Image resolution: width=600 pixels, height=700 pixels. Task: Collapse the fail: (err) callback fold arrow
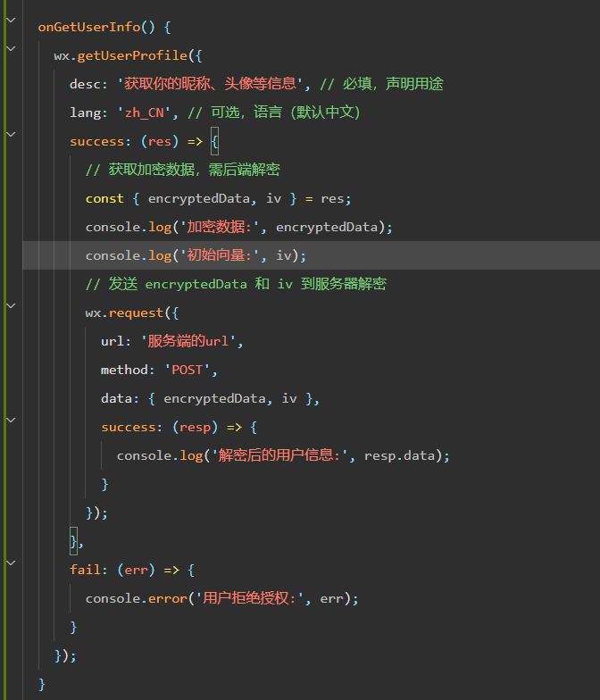coord(11,562)
